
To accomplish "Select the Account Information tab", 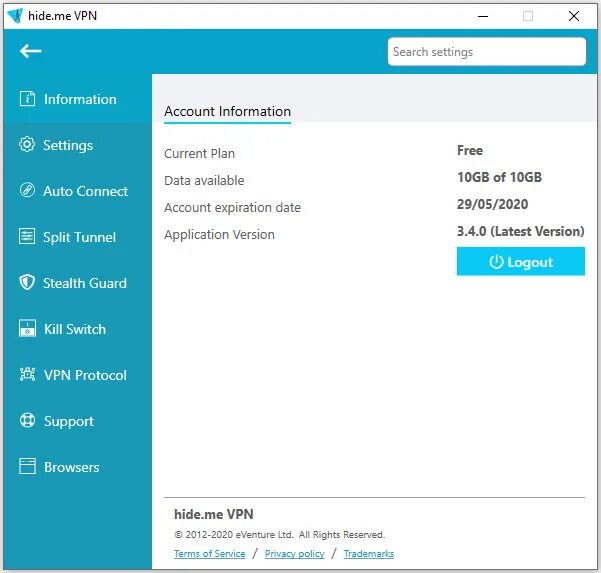I will click(x=227, y=112).
